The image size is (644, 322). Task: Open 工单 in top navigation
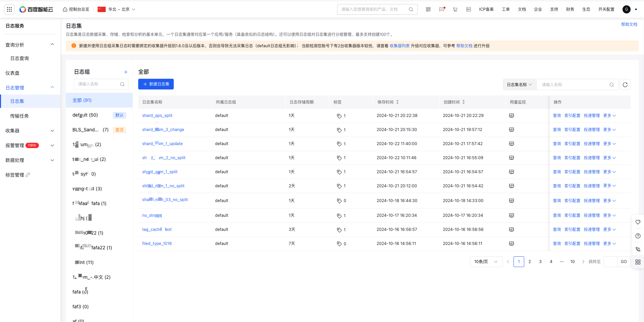[x=506, y=9]
